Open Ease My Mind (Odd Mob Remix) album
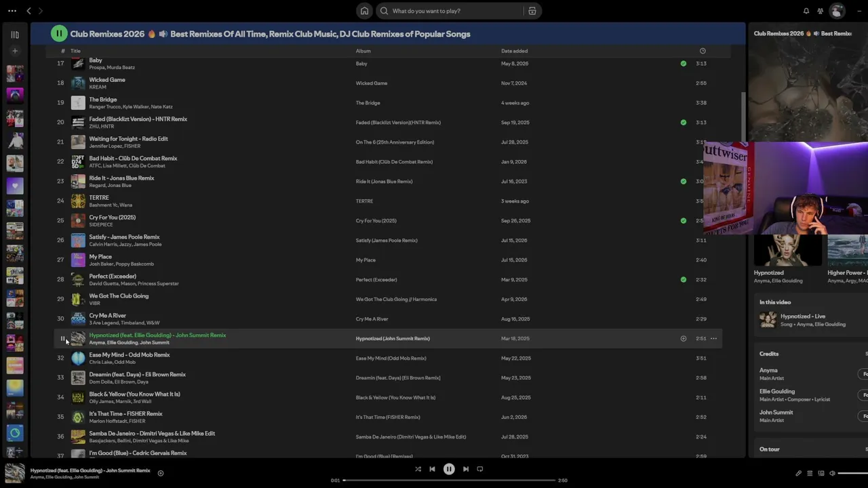 pos(391,359)
